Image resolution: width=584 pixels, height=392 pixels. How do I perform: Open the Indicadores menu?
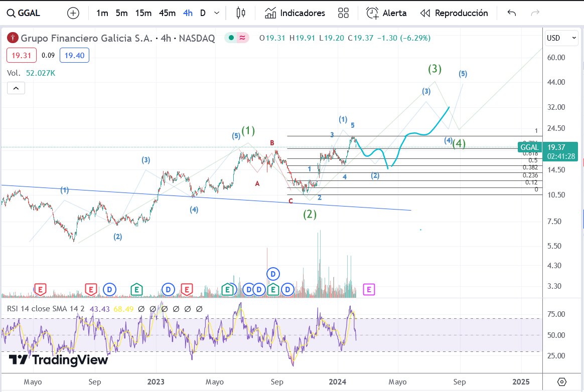click(x=295, y=13)
